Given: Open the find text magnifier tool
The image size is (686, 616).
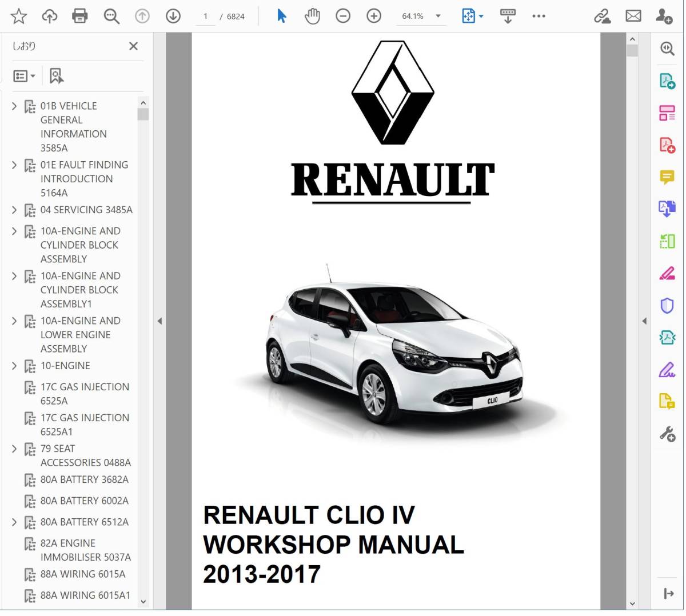Looking at the screenshot, I should [x=111, y=17].
